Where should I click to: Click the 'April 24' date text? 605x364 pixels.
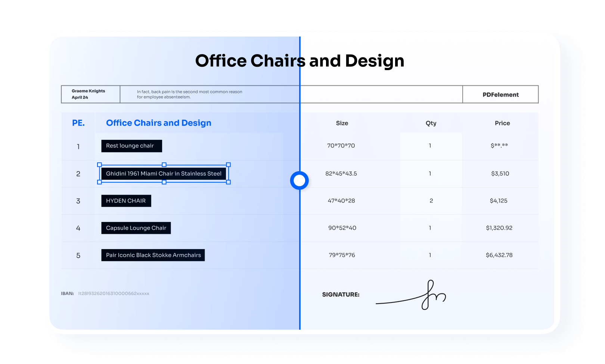[80, 97]
